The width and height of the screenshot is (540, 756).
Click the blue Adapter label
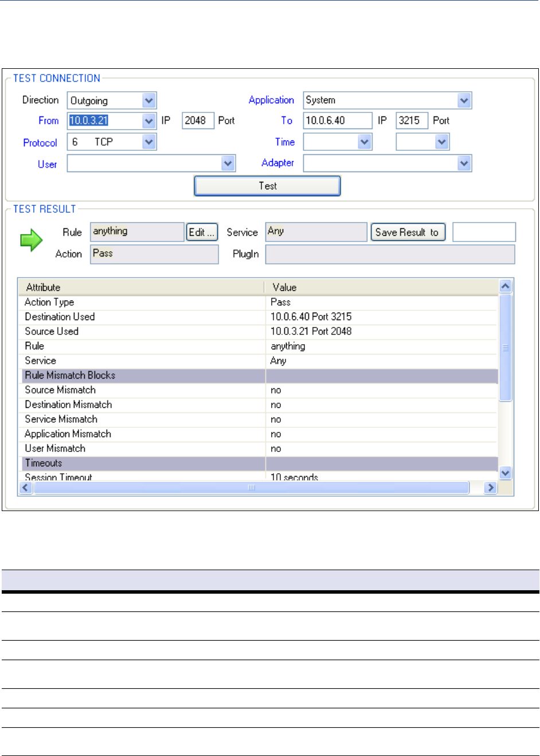point(277,163)
